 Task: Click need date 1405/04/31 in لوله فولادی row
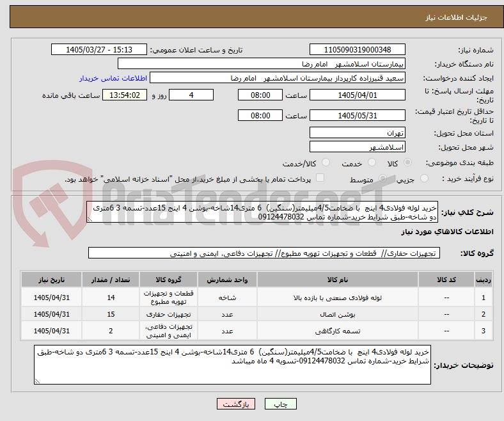pyautogui.click(x=51, y=298)
